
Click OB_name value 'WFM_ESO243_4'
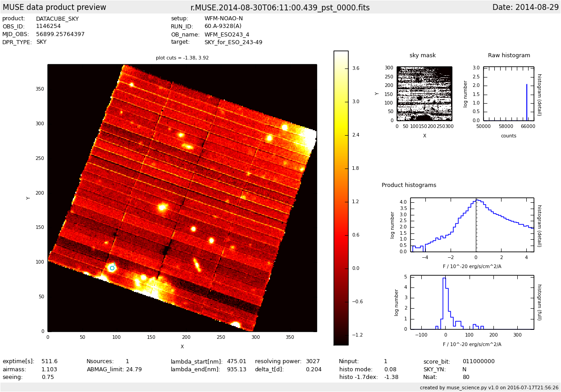click(x=227, y=34)
